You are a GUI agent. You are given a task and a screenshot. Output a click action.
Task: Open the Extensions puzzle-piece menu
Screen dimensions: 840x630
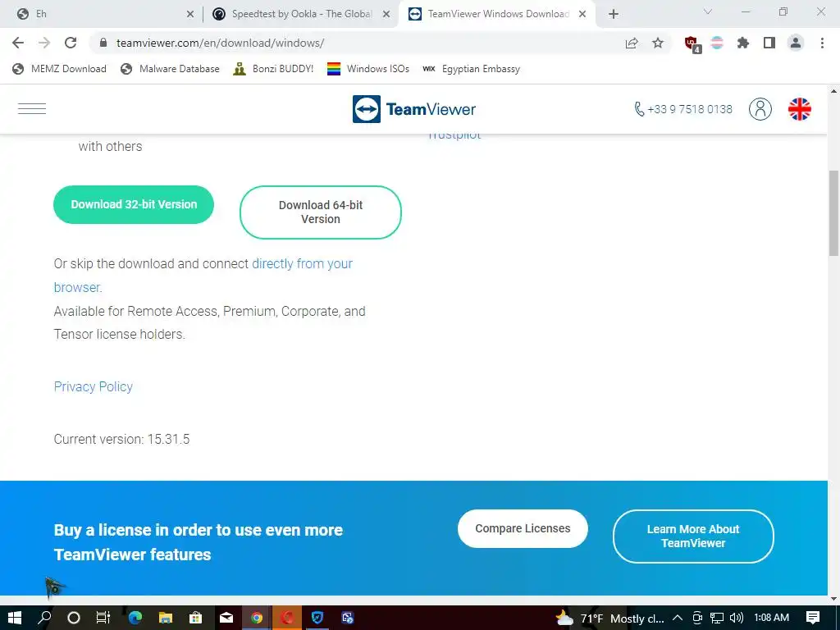[742, 43]
